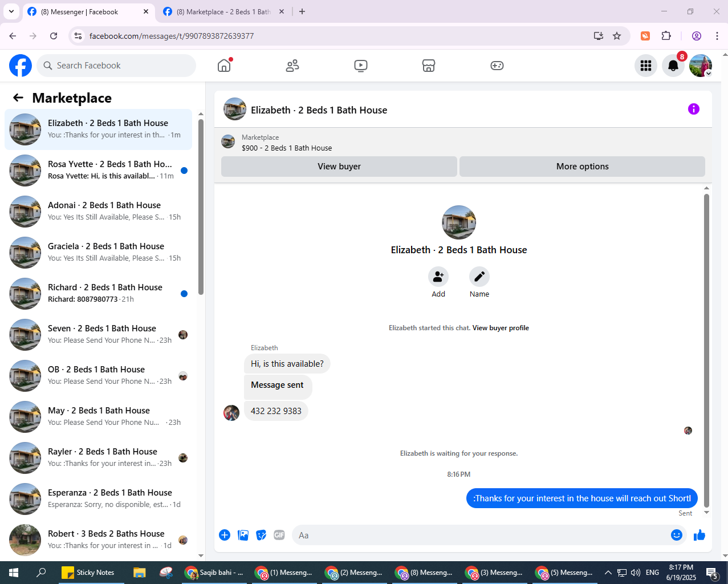The width and height of the screenshot is (728, 584).
Task: Open Saqib bahi Chrome window in taskbar
Action: pos(214,573)
